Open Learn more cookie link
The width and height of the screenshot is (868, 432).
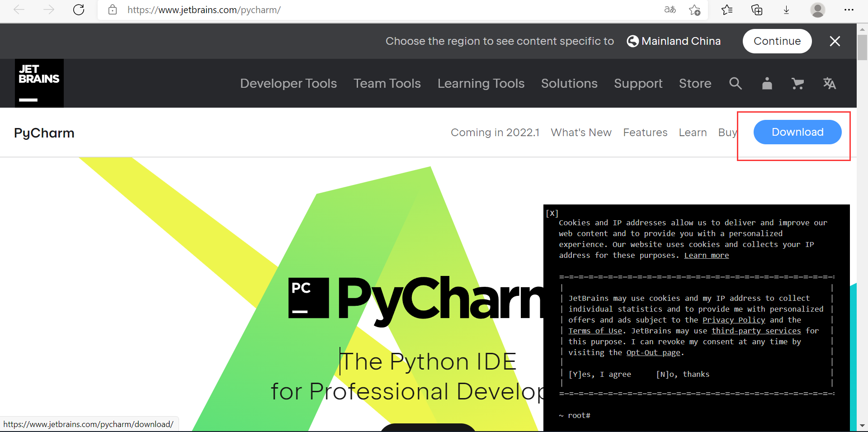click(x=706, y=256)
